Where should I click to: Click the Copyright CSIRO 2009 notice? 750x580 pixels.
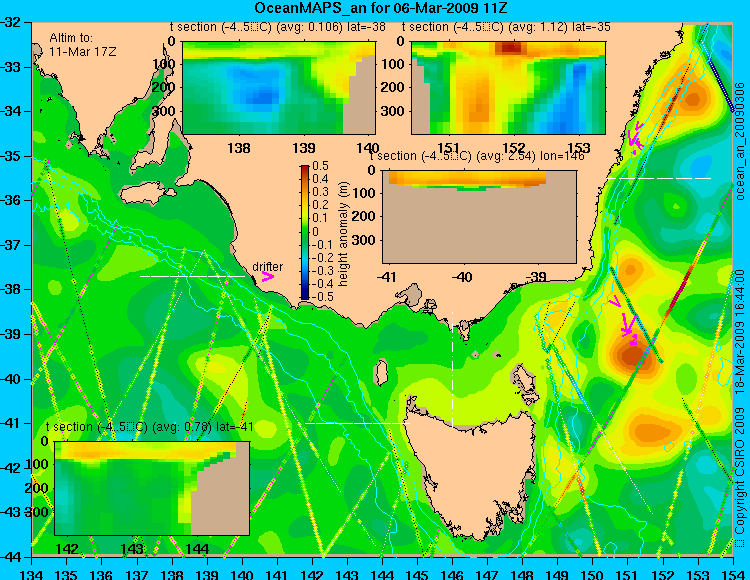[x=739, y=478]
